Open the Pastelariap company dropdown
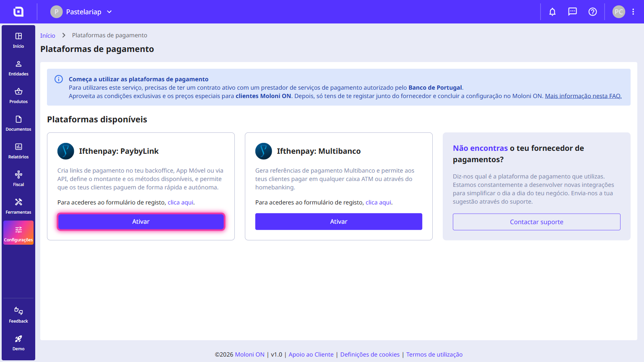Screen dimensions: 644x362 [81, 12]
